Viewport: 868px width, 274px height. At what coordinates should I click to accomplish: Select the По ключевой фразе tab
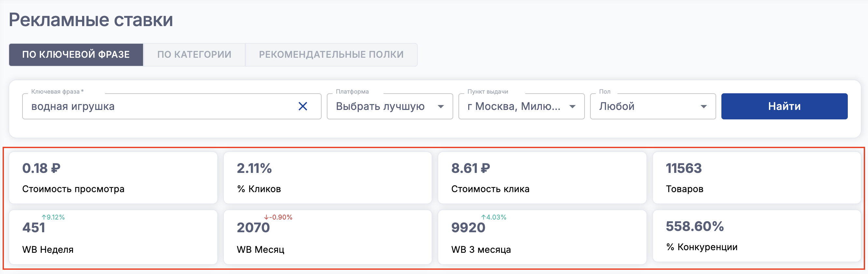(x=76, y=54)
